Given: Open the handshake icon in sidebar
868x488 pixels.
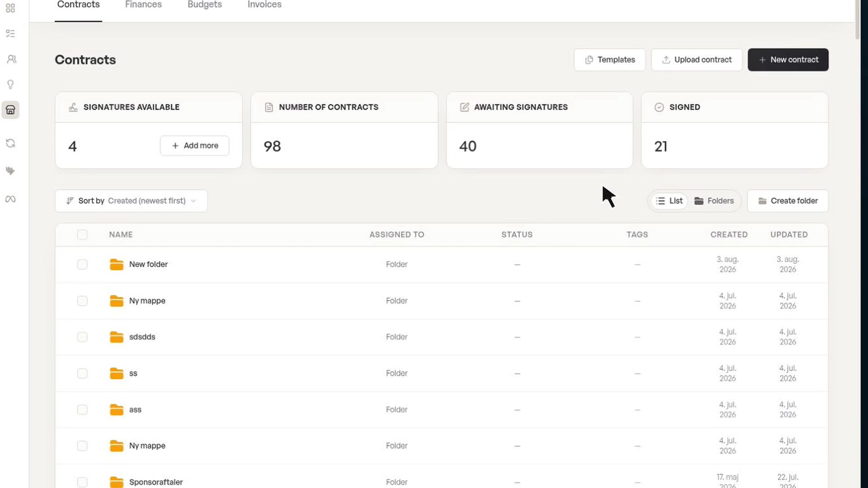Looking at the screenshot, I should coord(10,171).
